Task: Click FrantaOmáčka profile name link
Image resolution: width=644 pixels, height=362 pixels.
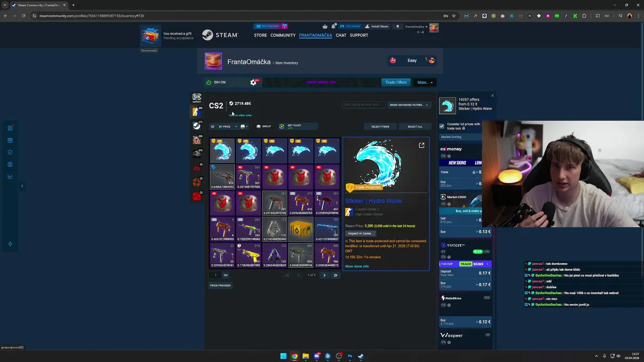Action: coord(249,62)
